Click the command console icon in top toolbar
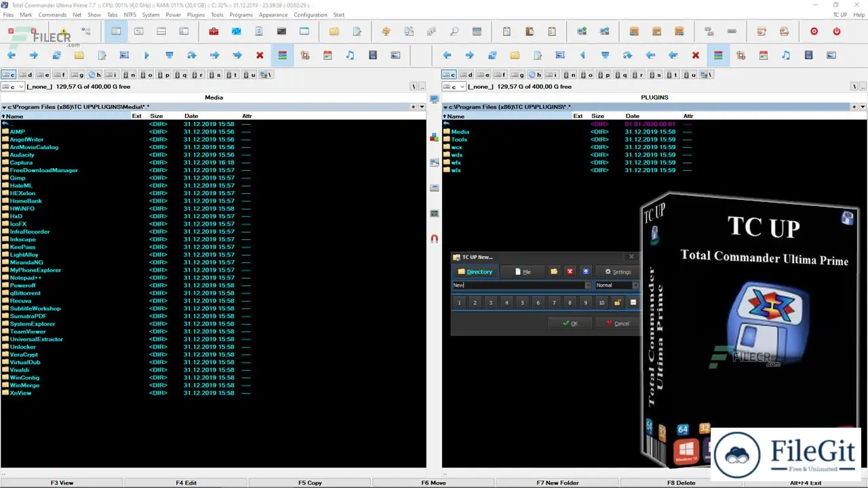This screenshot has height=488, width=868. tap(281, 31)
